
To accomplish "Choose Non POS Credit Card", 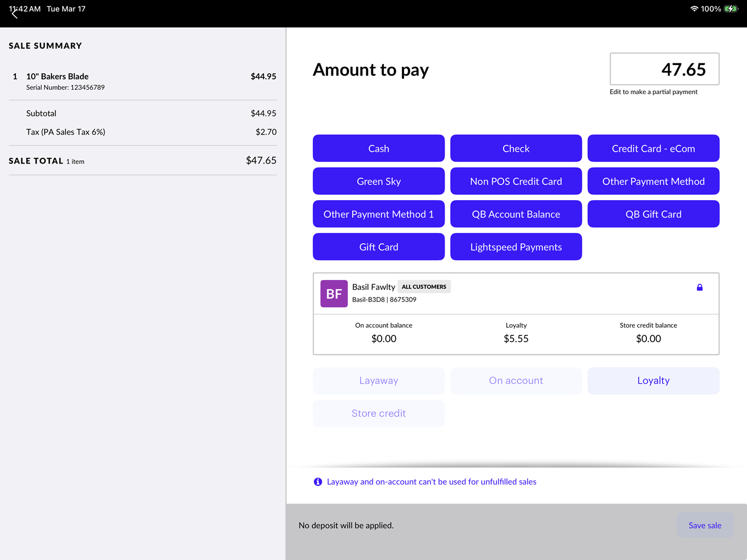I will tap(516, 181).
